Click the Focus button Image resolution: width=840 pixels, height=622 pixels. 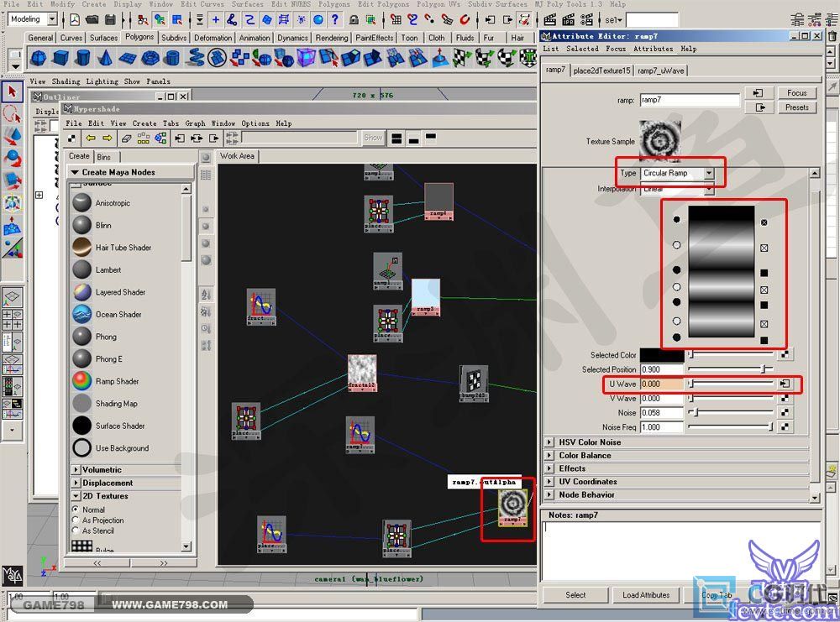pyautogui.click(x=796, y=93)
